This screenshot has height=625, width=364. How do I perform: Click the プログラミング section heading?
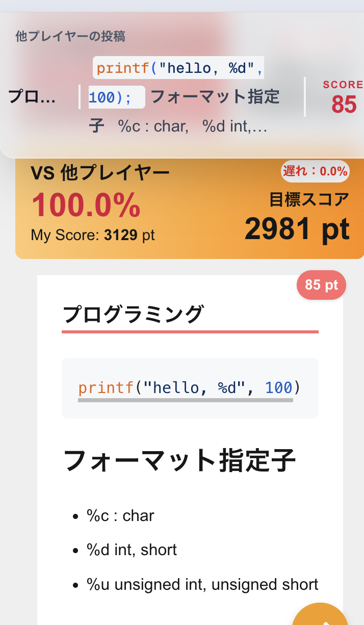click(x=133, y=314)
